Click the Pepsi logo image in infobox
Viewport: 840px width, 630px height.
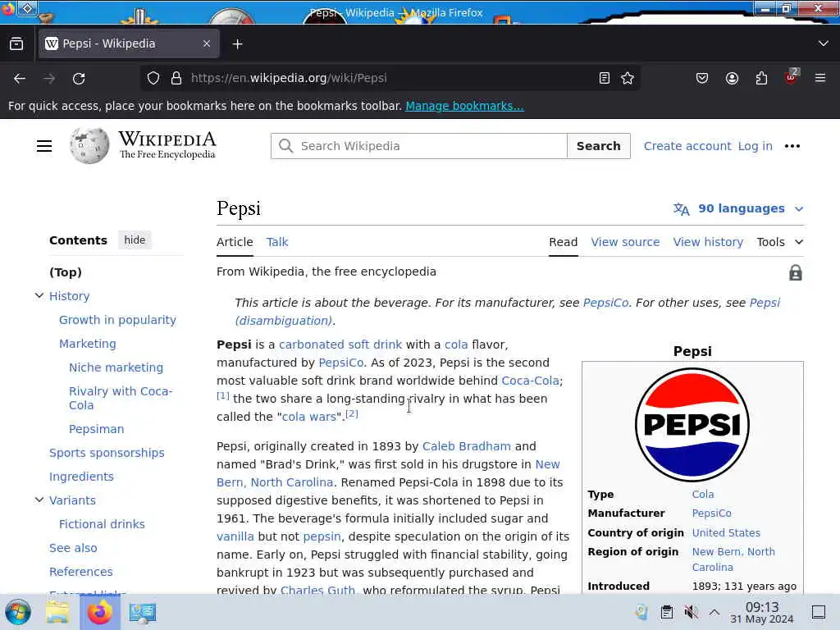coord(692,425)
